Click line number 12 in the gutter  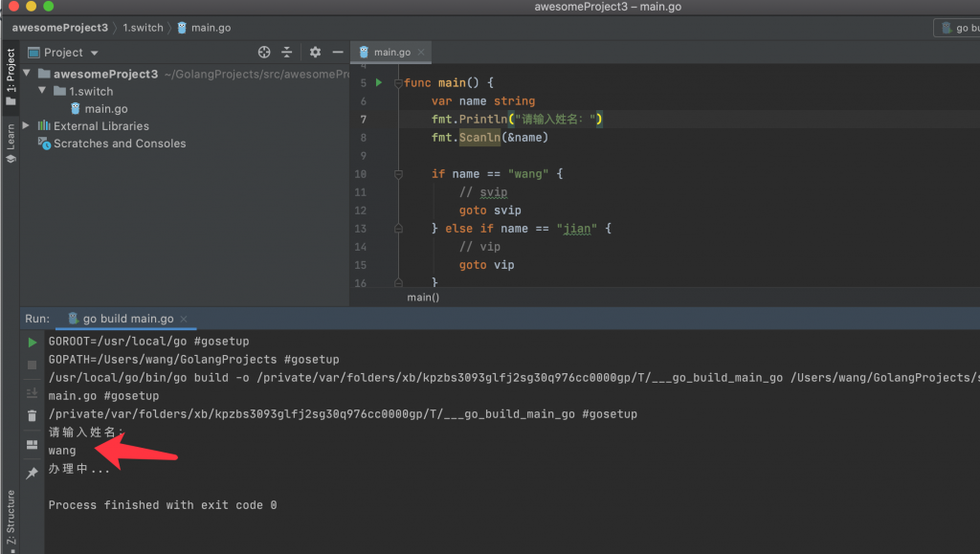[361, 211]
